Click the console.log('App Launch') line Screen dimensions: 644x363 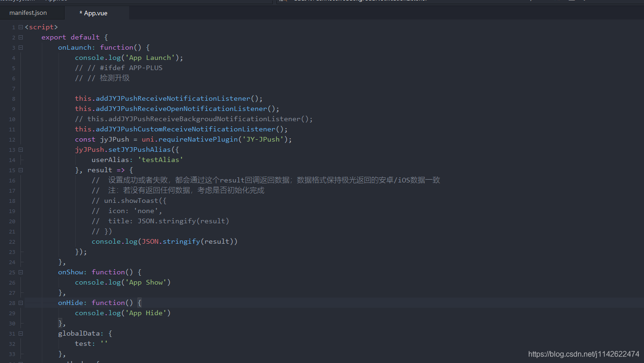pos(129,58)
